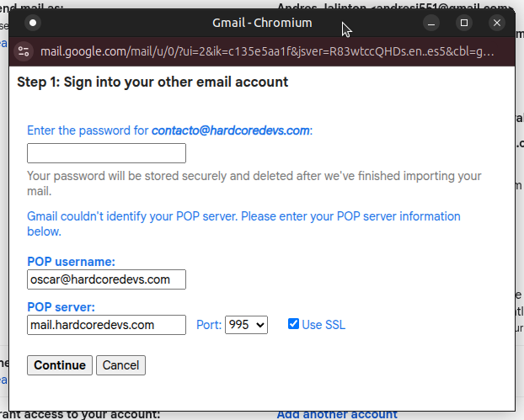Open the window menu circle button

[33, 23]
